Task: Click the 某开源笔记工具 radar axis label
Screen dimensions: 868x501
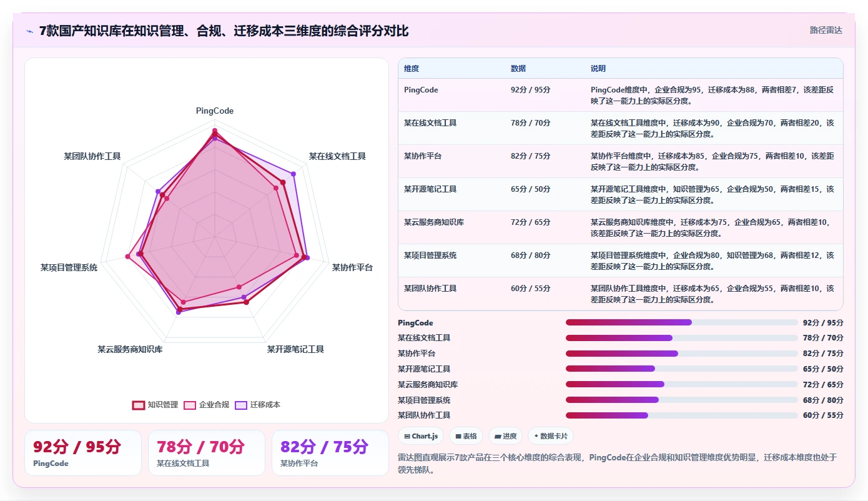Action: point(295,349)
